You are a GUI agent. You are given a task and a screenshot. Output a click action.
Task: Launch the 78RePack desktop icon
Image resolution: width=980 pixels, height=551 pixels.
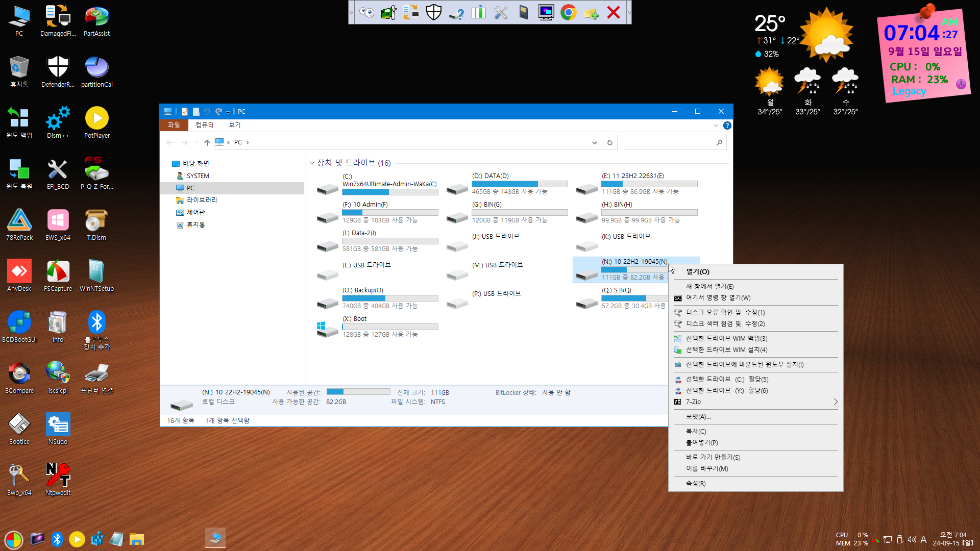pos(19,226)
